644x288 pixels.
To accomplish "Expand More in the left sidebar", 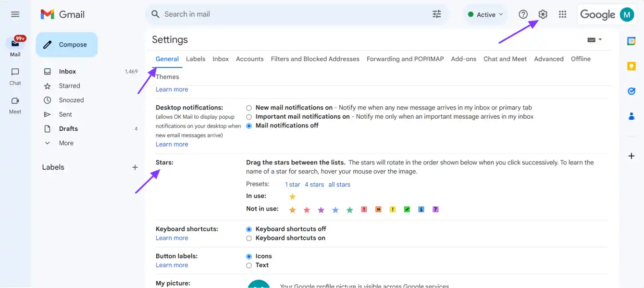I will coord(66,143).
